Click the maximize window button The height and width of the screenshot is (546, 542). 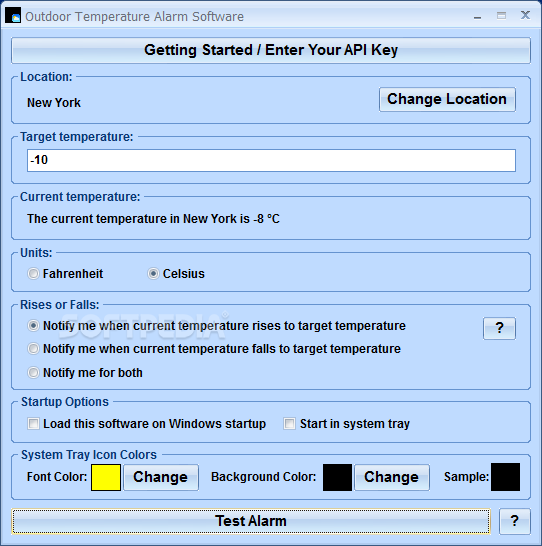coord(501,16)
